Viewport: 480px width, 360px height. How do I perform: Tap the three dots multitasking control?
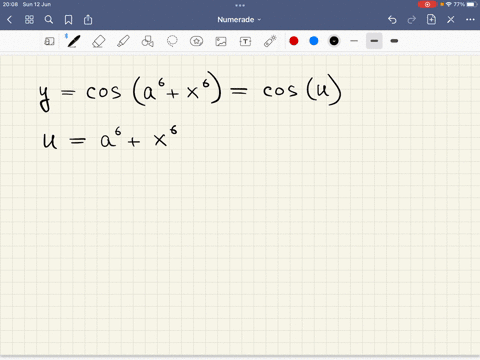[240, 5]
